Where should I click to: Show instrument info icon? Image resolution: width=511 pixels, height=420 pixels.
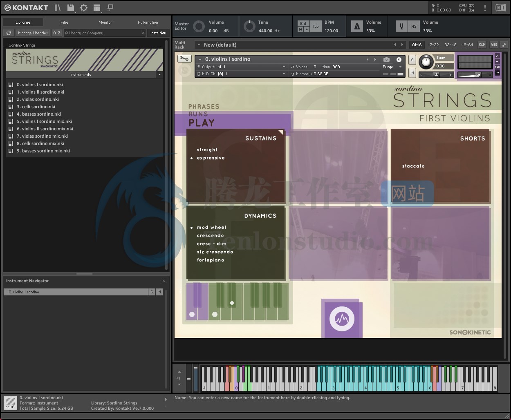pos(399,59)
